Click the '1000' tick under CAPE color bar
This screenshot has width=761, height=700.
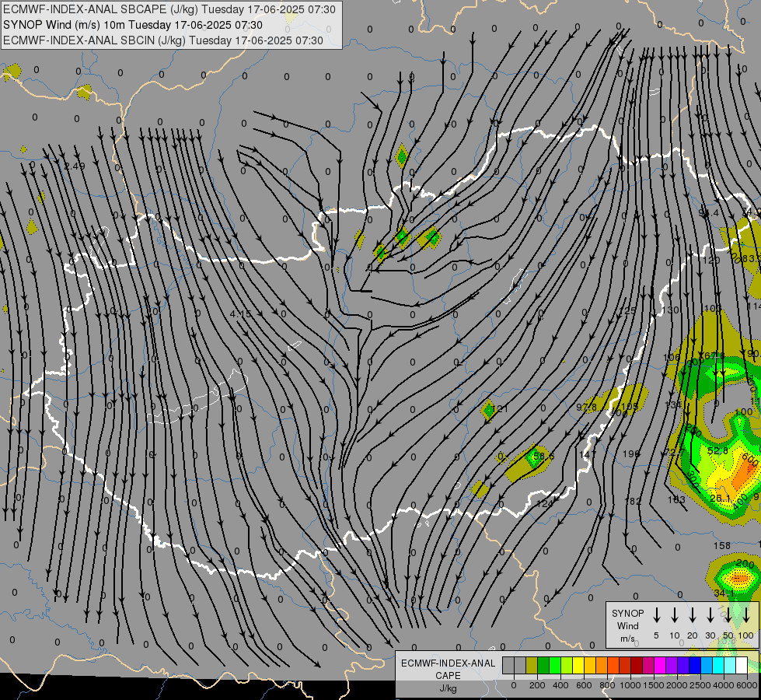[630, 685]
